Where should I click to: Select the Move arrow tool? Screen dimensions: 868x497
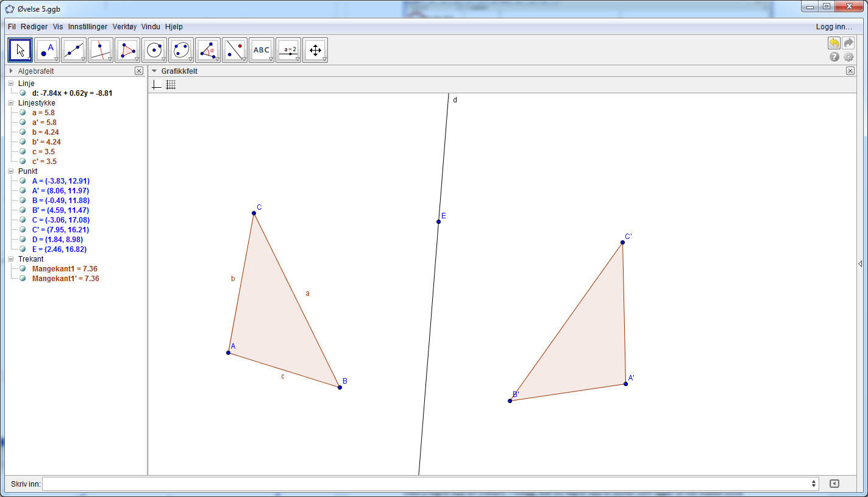[20, 50]
